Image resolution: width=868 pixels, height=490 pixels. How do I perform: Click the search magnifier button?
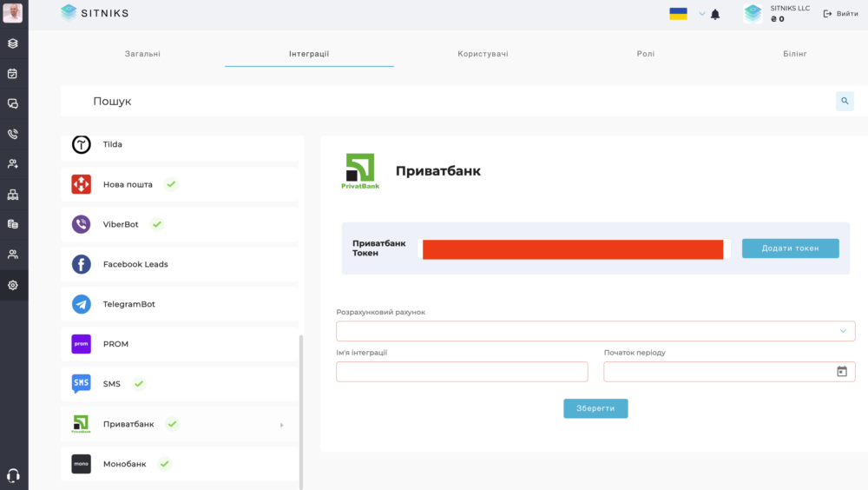[x=845, y=101]
